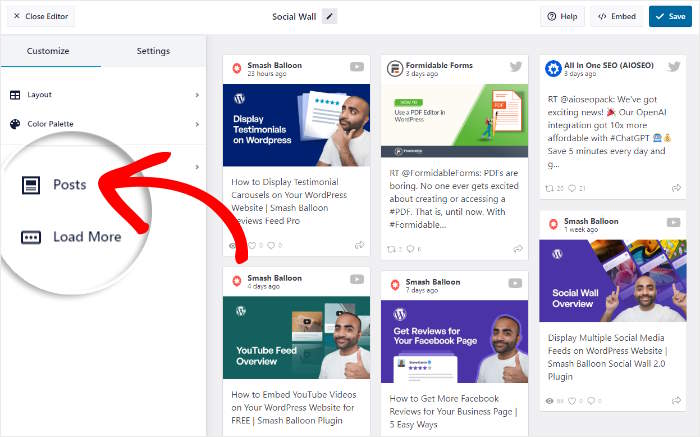Click the Twitter icon on Formidable Forms post

coord(516,67)
